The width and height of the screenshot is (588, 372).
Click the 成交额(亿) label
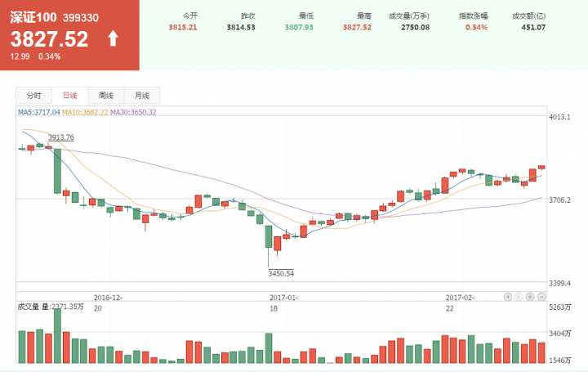(528, 16)
